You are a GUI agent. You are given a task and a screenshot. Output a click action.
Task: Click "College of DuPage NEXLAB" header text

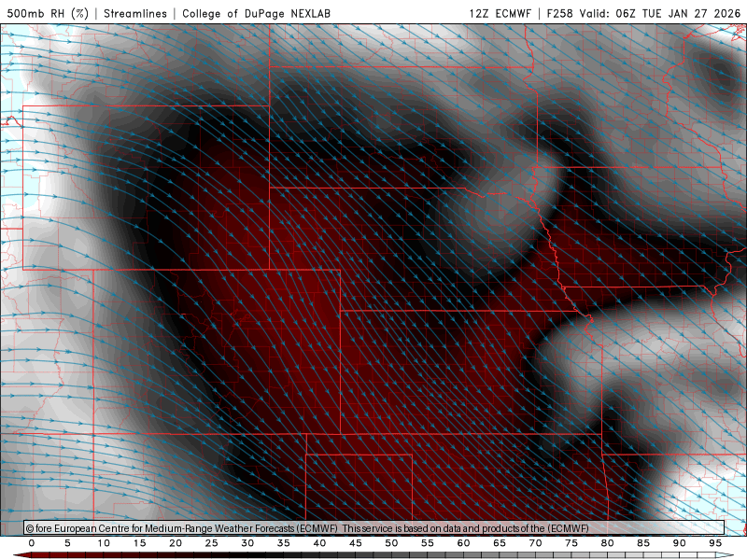256,13
